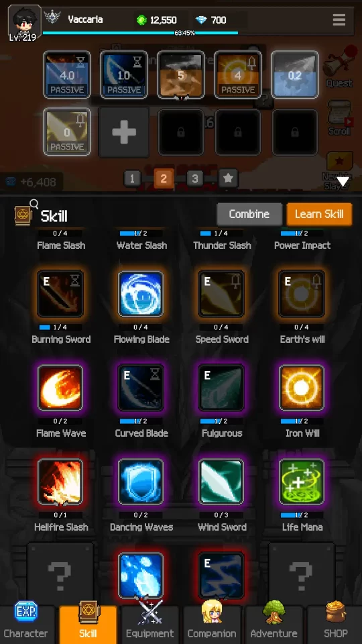Viewport: 362px width, 644px height.
Task: Tap the Flame Wave skill icon
Action: pos(60,388)
